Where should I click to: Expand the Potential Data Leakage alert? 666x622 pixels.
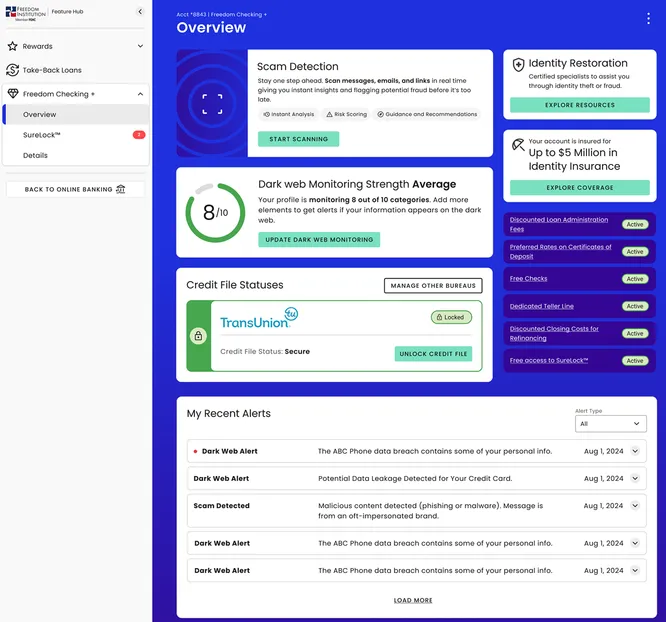[634, 479]
